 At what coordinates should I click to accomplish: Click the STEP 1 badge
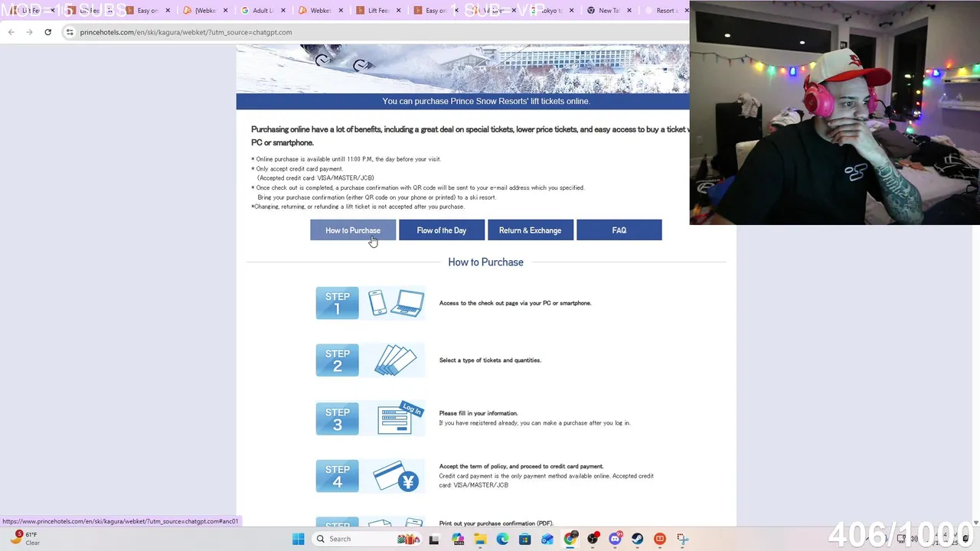click(x=337, y=303)
